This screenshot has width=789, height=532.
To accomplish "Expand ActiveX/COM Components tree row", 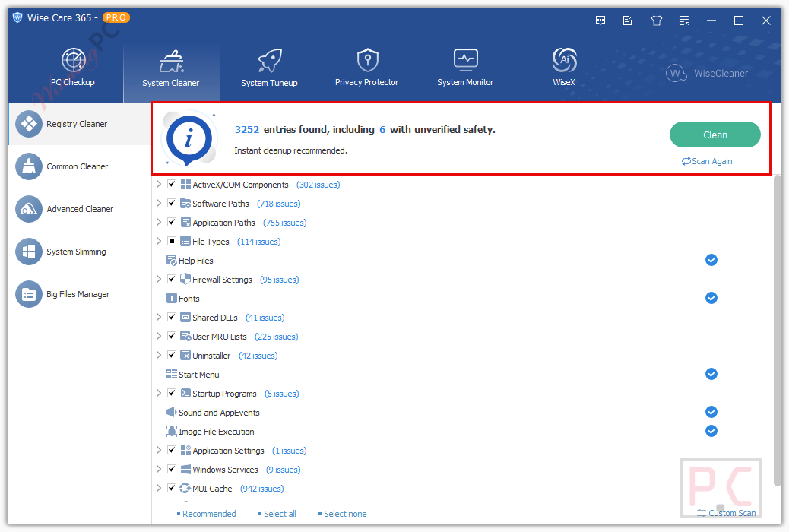I will pyautogui.click(x=159, y=184).
